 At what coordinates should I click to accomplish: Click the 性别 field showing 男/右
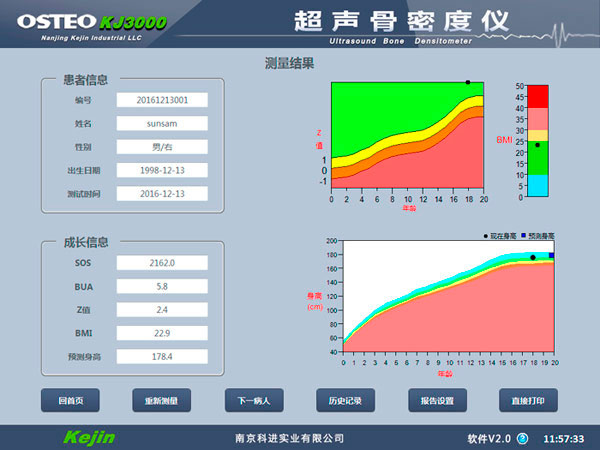coord(162,147)
